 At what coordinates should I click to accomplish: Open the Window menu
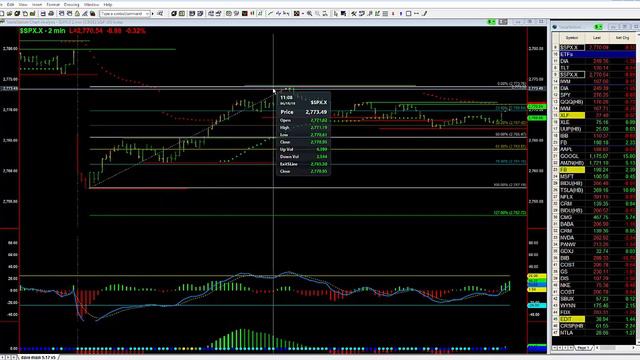[x=91, y=4]
